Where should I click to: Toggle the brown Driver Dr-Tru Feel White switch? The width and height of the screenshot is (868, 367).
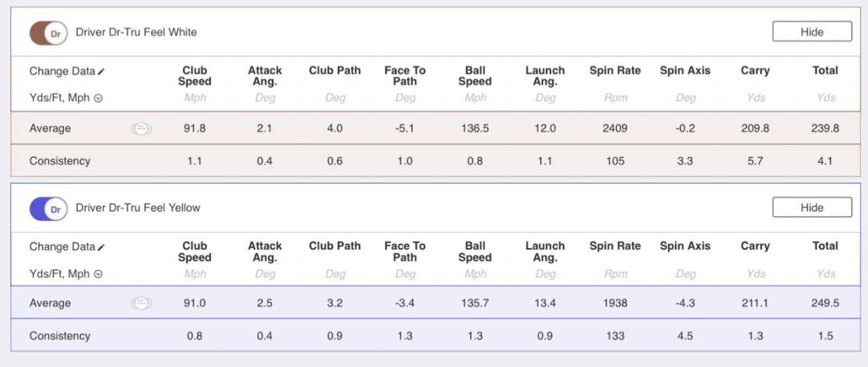point(49,33)
